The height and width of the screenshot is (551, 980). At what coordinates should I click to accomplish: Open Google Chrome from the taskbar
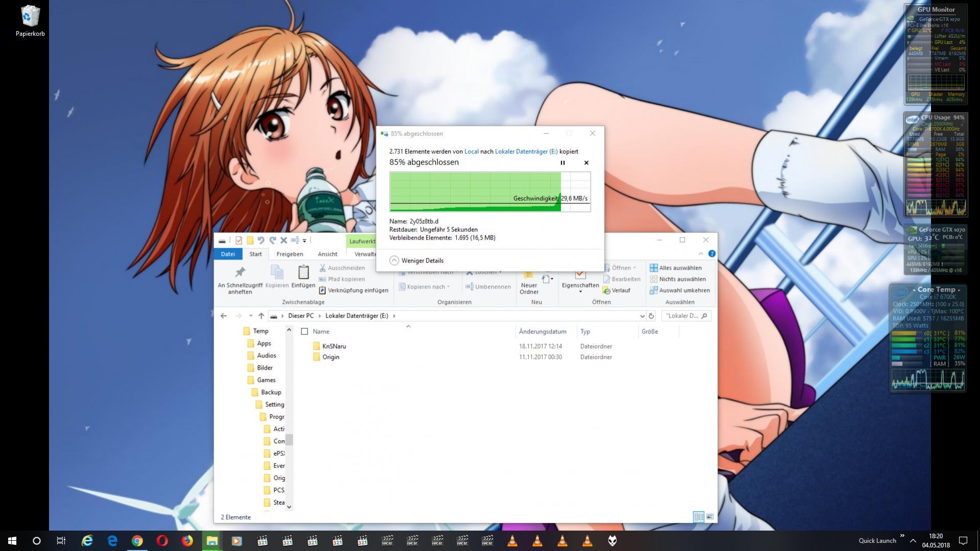pos(137,540)
